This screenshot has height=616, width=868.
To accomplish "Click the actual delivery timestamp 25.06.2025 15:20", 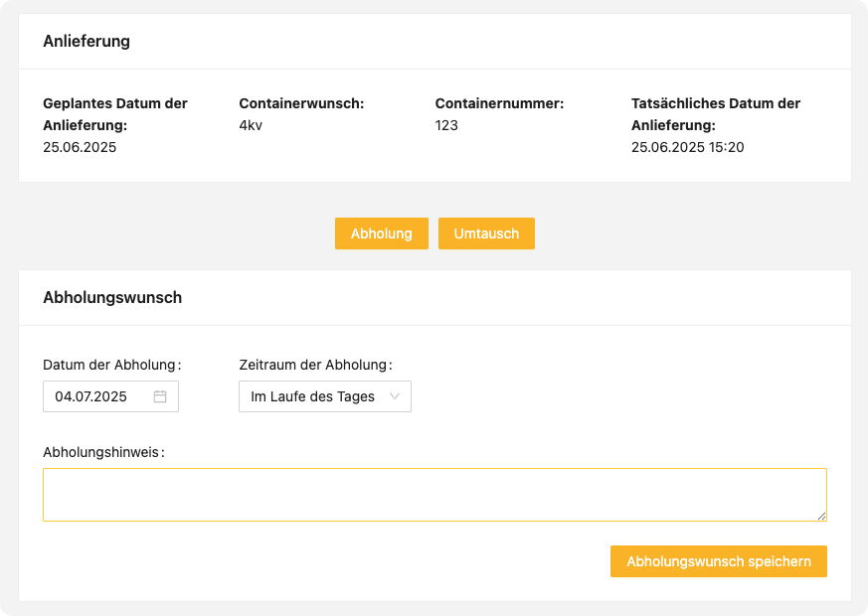I will 687,147.
